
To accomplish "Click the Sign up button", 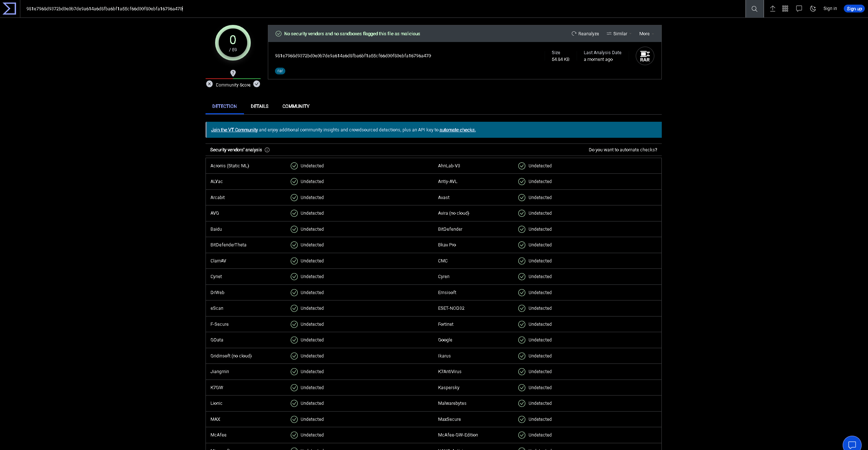I will pos(854,9).
